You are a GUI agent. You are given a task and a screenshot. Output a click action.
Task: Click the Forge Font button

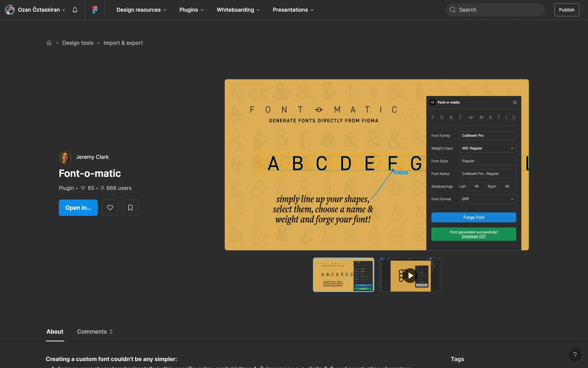tap(473, 217)
